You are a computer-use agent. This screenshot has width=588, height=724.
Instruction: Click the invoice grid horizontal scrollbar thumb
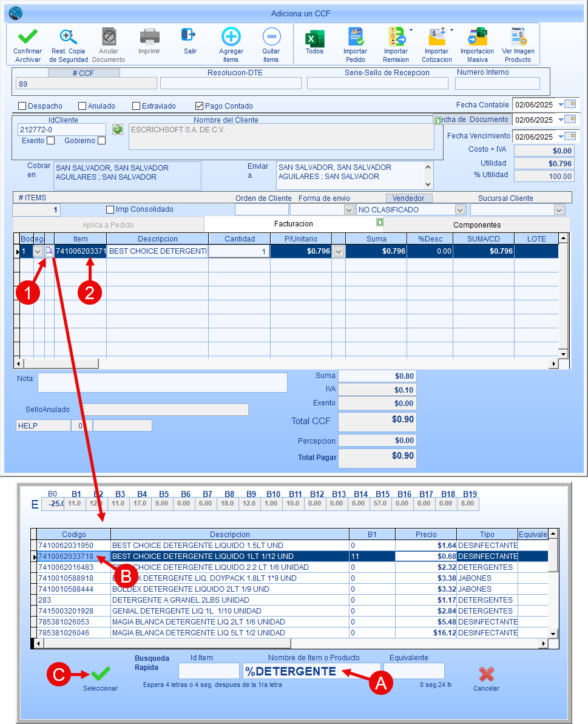(x=61, y=364)
